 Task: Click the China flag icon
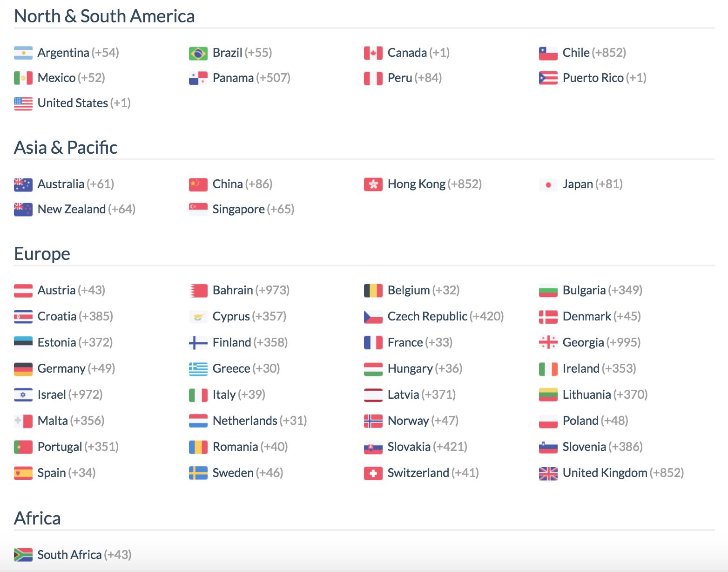(x=198, y=184)
